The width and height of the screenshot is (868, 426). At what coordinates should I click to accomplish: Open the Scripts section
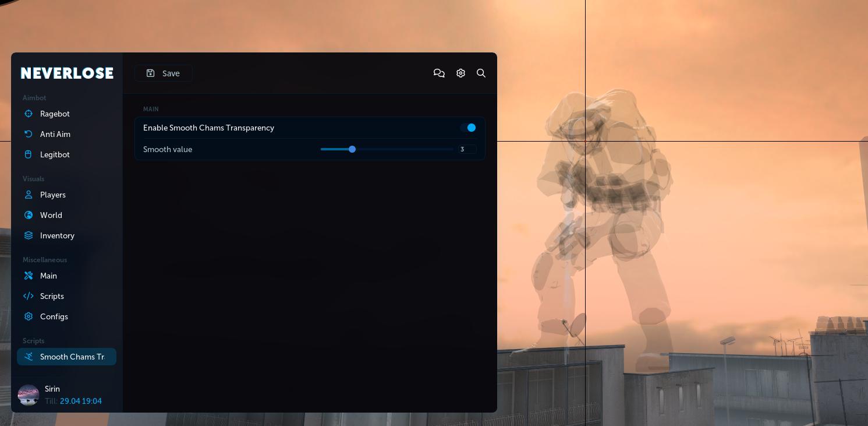pyautogui.click(x=52, y=296)
